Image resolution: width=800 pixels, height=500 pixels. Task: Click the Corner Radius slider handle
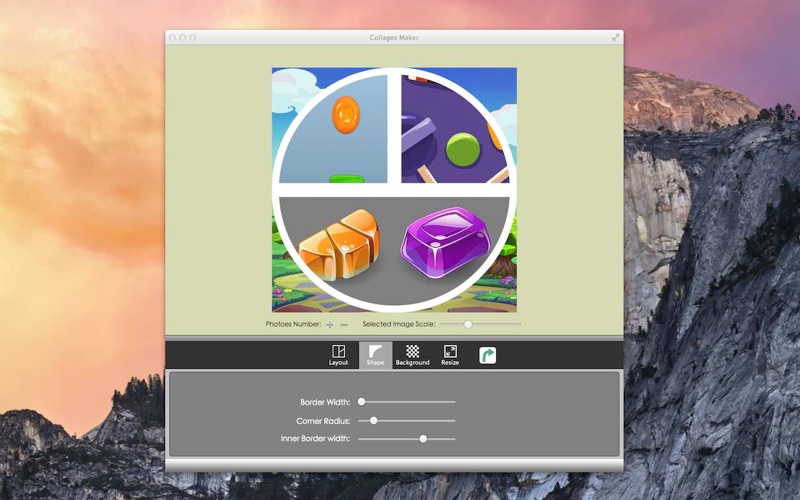point(373,421)
